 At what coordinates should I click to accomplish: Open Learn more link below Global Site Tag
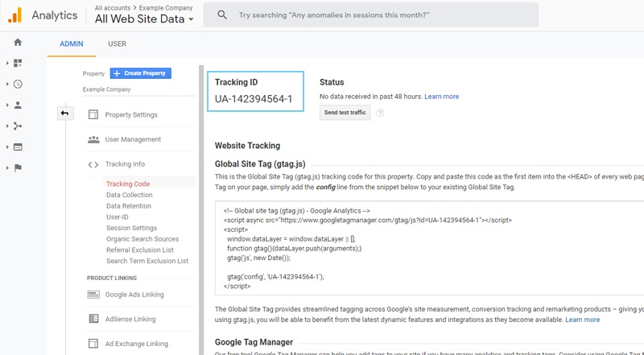pos(582,320)
